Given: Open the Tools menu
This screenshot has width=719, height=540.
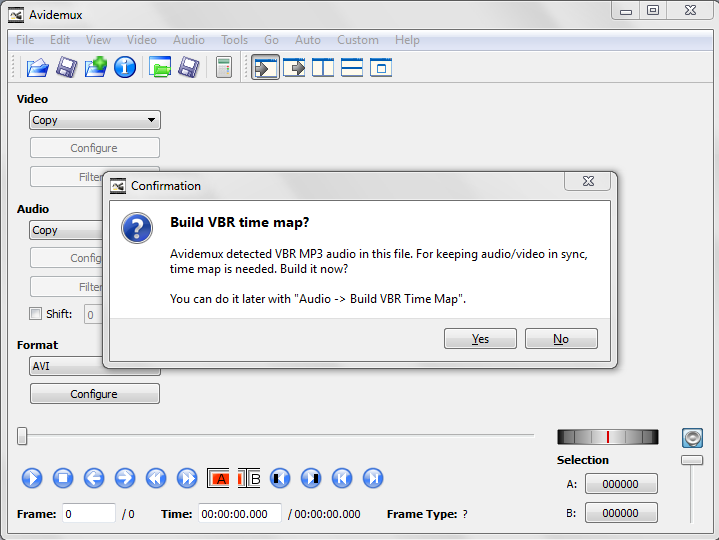Looking at the screenshot, I should 234,40.
